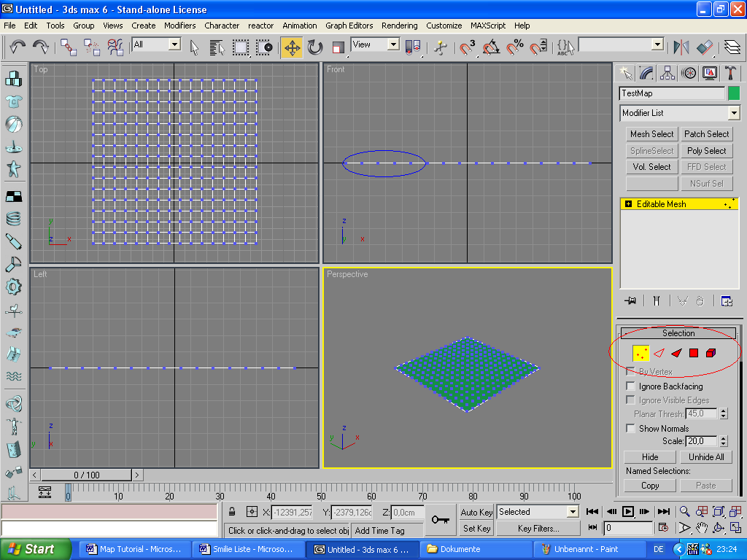
Task: Expand the Editable Mesh stack entry
Action: [x=629, y=204]
